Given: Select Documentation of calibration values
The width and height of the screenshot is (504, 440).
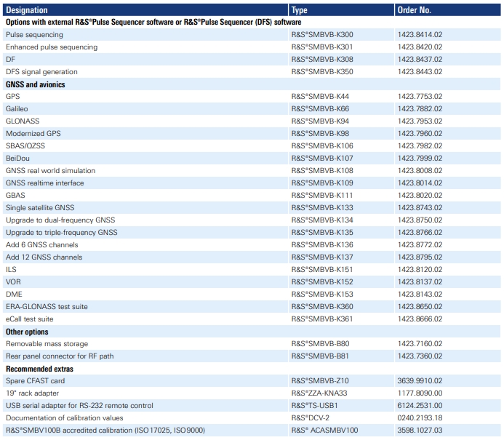Looking at the screenshot, I should click(65, 418).
